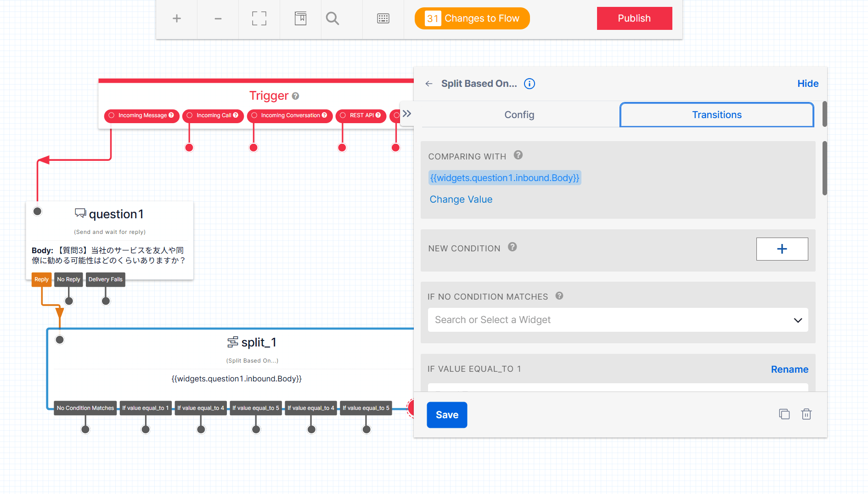Select the REST API trigger

click(x=361, y=115)
